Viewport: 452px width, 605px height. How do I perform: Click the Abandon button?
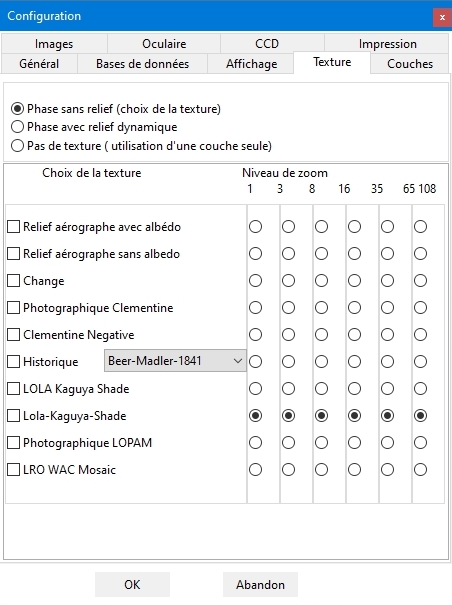[x=260, y=585]
